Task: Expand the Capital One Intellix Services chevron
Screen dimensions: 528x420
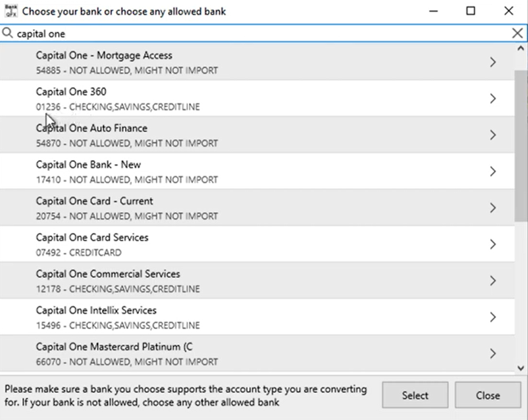Action: (493, 317)
